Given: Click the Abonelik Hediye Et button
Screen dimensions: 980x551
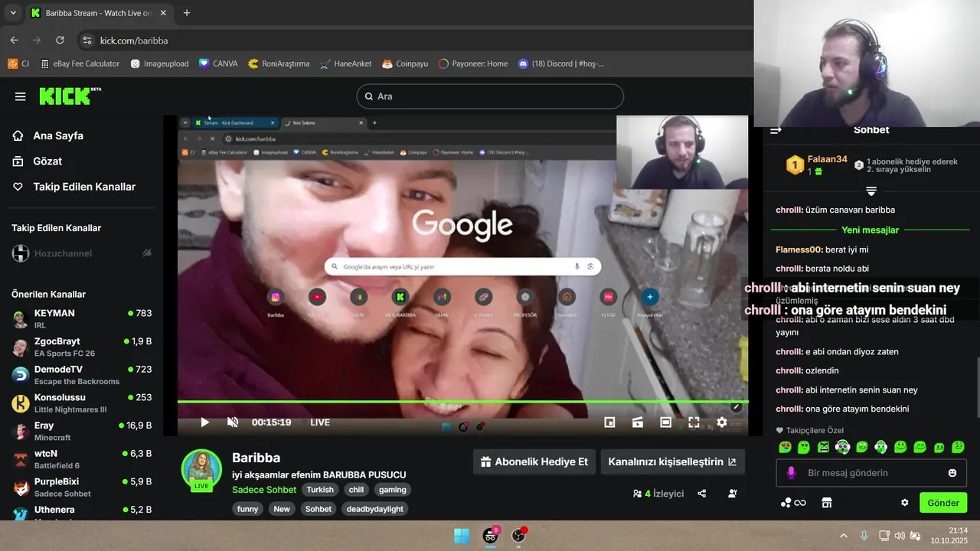Looking at the screenshot, I should (x=534, y=461).
